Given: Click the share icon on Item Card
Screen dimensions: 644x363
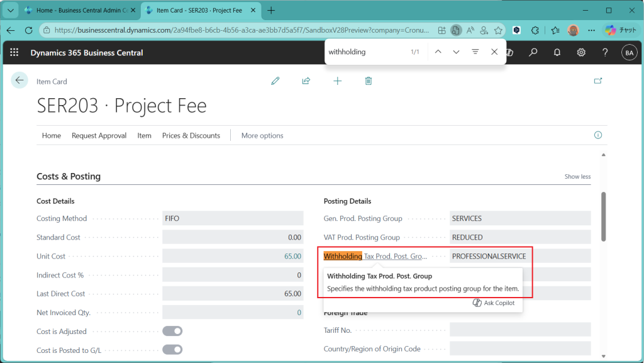Looking at the screenshot, I should tap(306, 81).
